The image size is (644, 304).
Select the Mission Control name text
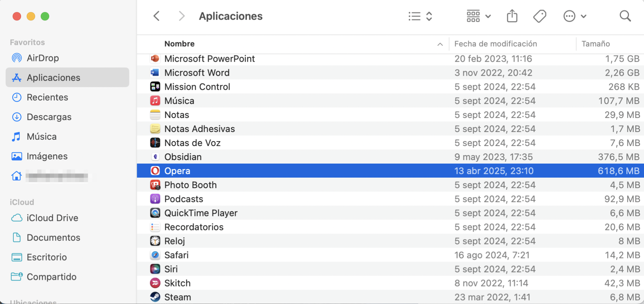197,87
